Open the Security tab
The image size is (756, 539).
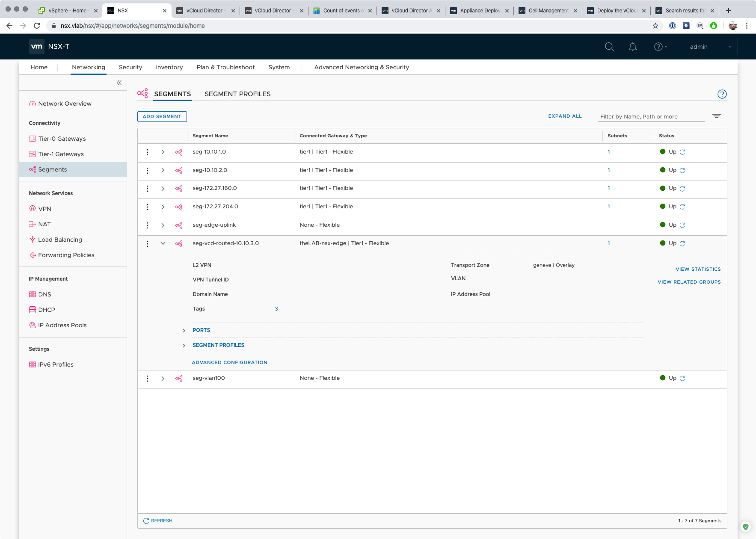coord(130,67)
